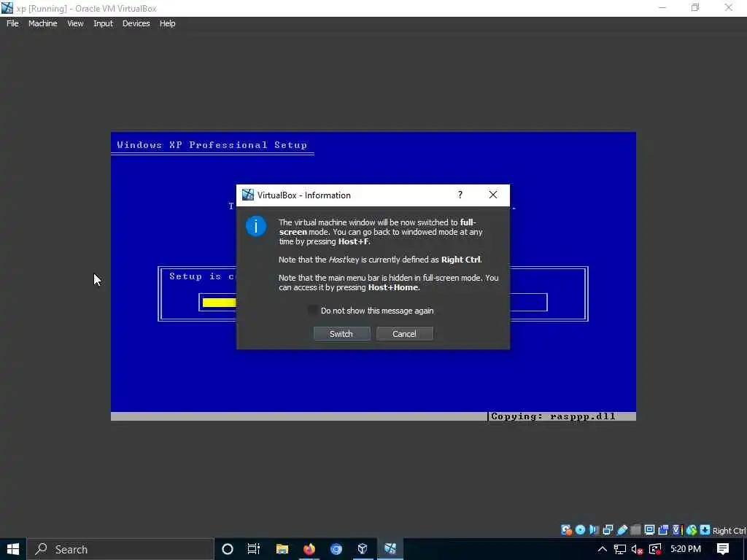Click the 'Right Ctrl' host key label
747x560 pixels.
click(x=729, y=531)
